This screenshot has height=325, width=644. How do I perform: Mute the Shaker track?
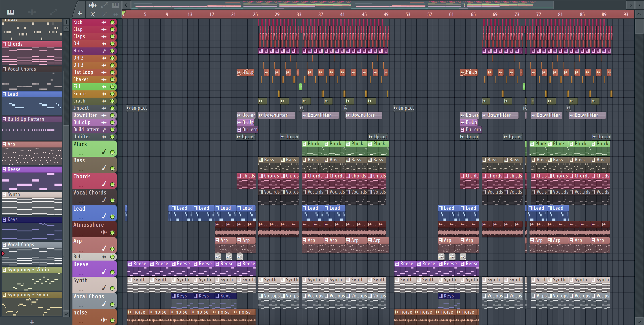click(x=112, y=79)
